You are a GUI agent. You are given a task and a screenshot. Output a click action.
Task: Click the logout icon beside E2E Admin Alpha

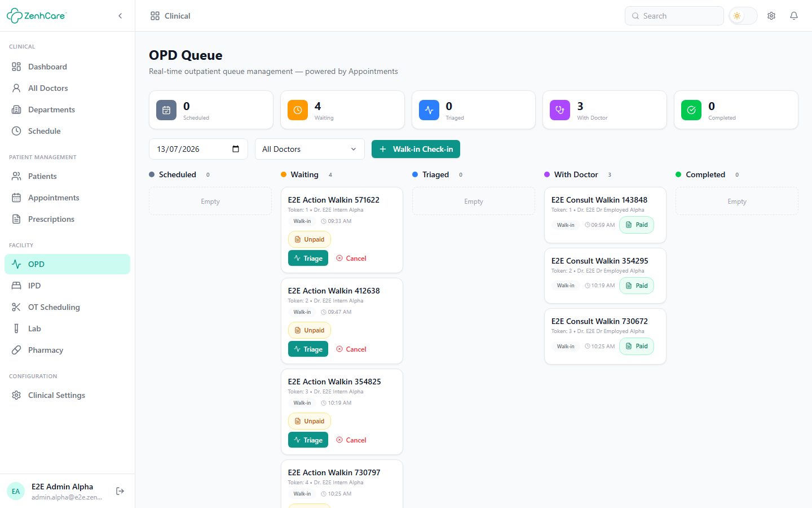pyautogui.click(x=120, y=491)
